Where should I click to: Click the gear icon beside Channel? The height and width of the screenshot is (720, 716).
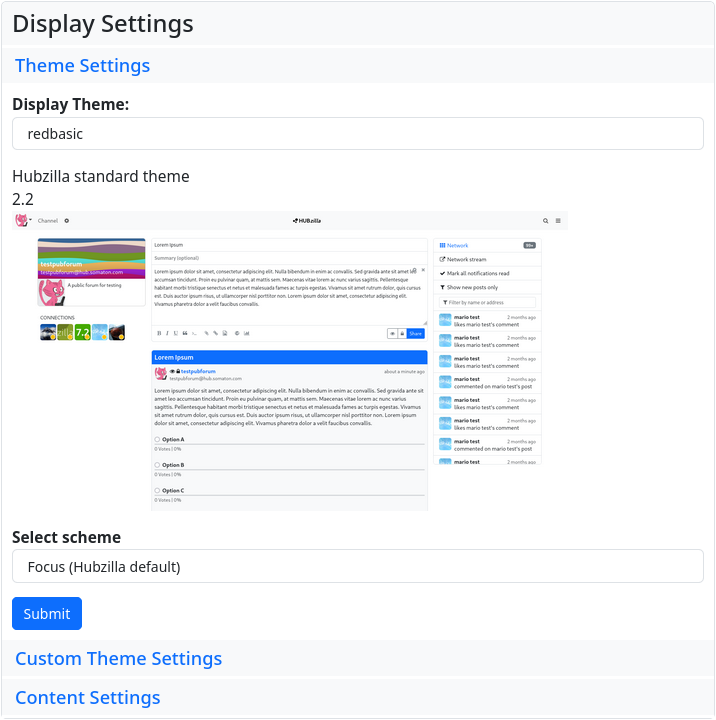coord(67,220)
